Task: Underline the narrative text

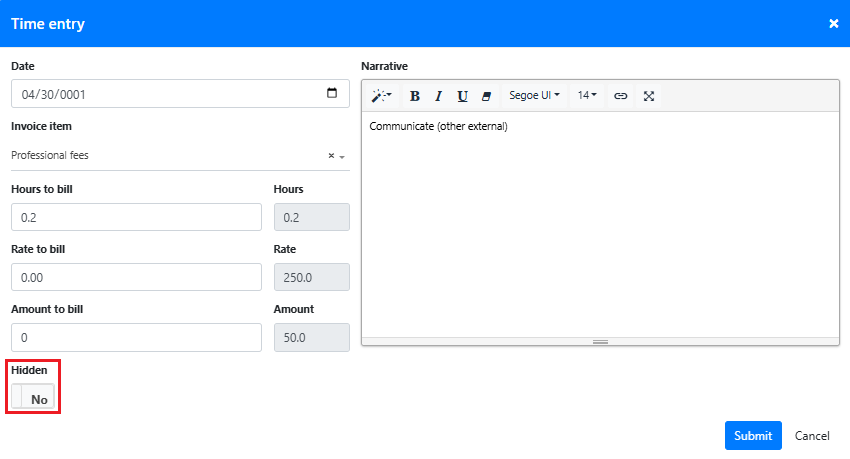Action: point(462,96)
